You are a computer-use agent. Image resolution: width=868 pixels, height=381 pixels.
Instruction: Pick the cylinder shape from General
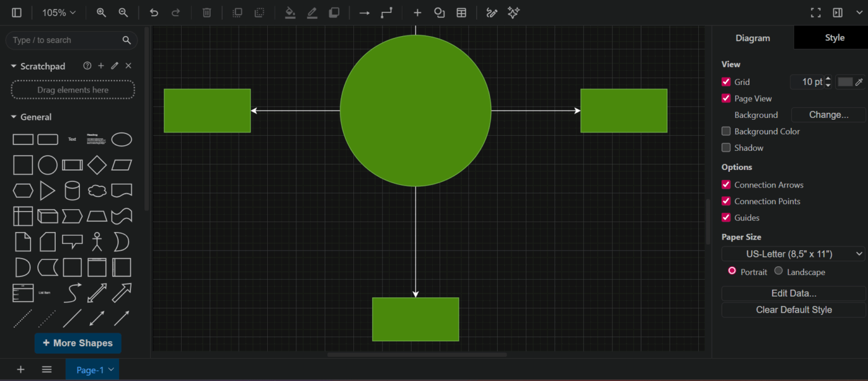[73, 191]
